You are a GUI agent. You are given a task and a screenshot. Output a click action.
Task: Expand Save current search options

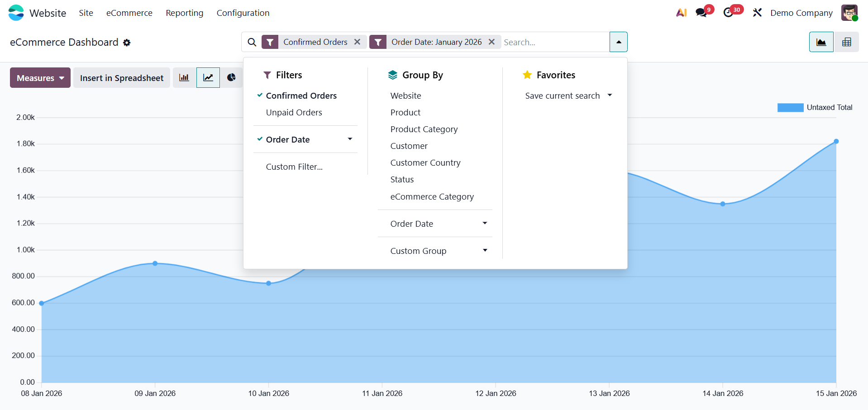coord(568,95)
